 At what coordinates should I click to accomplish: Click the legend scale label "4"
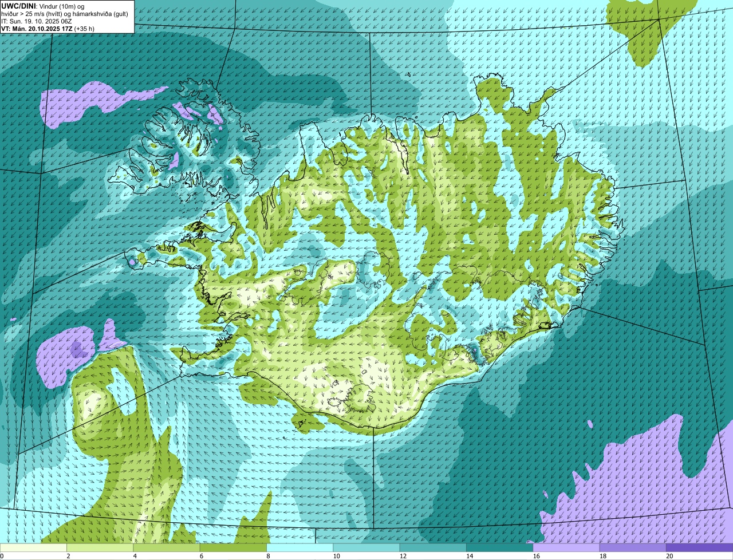[135, 556]
